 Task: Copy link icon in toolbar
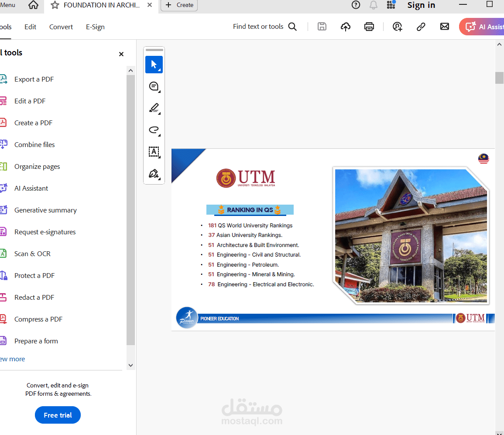coord(421,27)
